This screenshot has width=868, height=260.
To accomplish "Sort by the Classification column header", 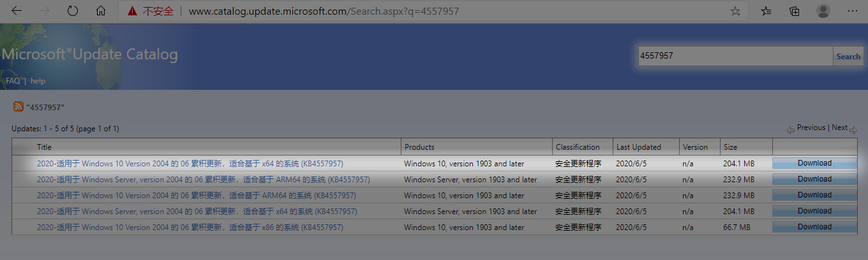I will pos(578,147).
